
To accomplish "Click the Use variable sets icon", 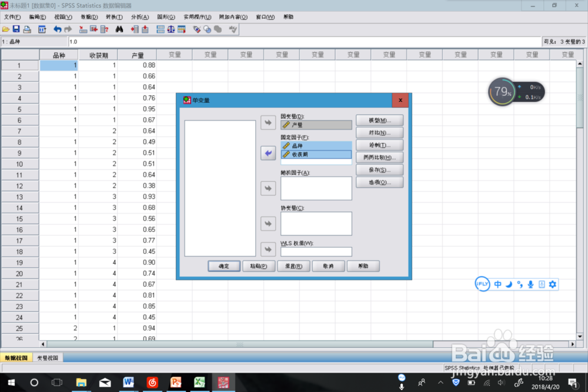I will click(208, 29).
